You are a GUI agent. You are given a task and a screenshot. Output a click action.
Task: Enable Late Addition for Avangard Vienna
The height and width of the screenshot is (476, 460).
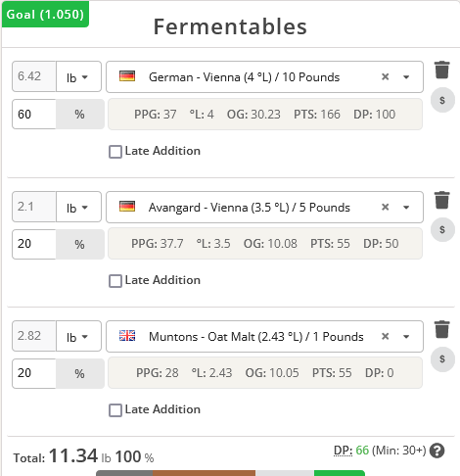tap(115, 281)
